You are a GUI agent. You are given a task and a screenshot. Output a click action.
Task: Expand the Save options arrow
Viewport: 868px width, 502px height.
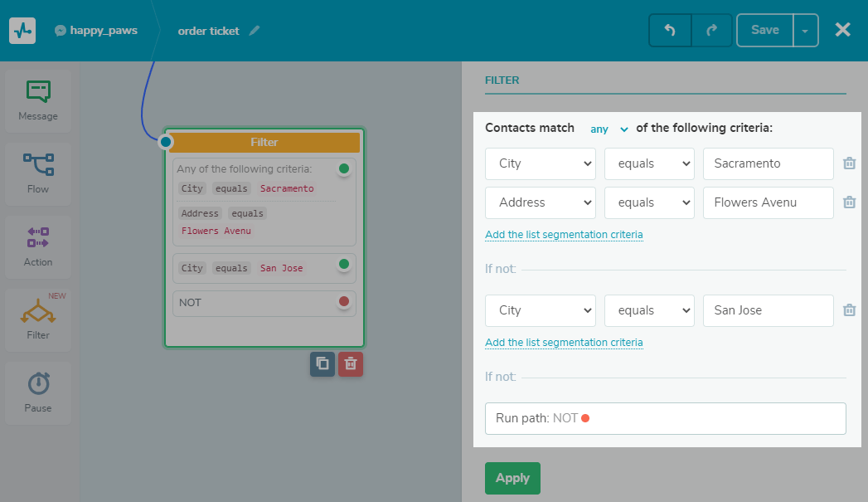(806, 31)
